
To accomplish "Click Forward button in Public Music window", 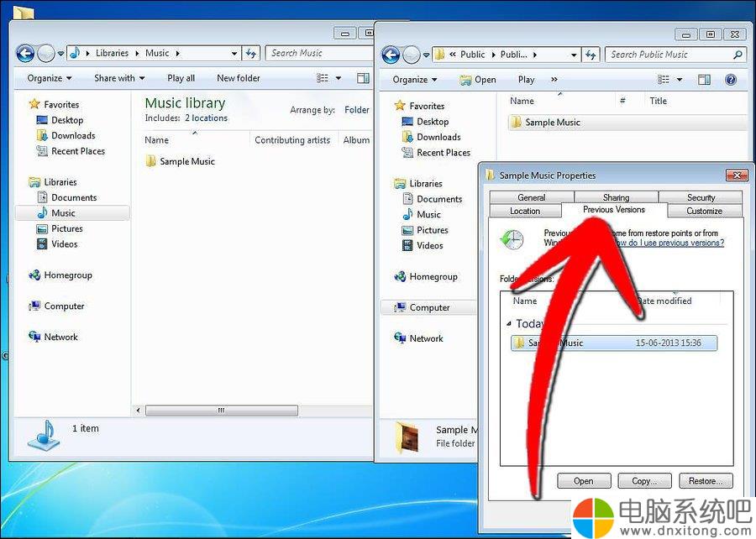I will pos(412,55).
